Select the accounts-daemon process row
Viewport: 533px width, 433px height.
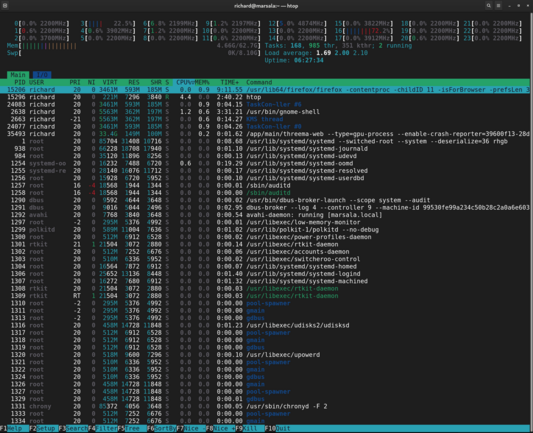[265, 252]
